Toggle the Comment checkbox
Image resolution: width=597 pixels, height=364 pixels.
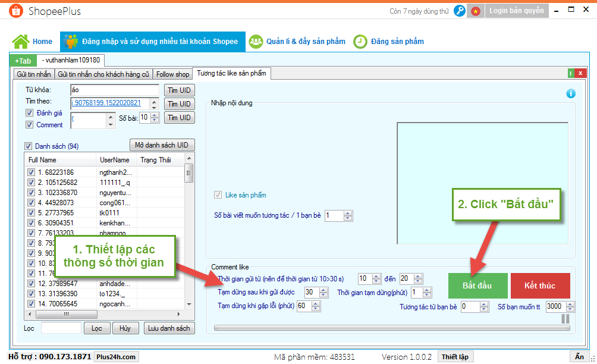(29, 125)
